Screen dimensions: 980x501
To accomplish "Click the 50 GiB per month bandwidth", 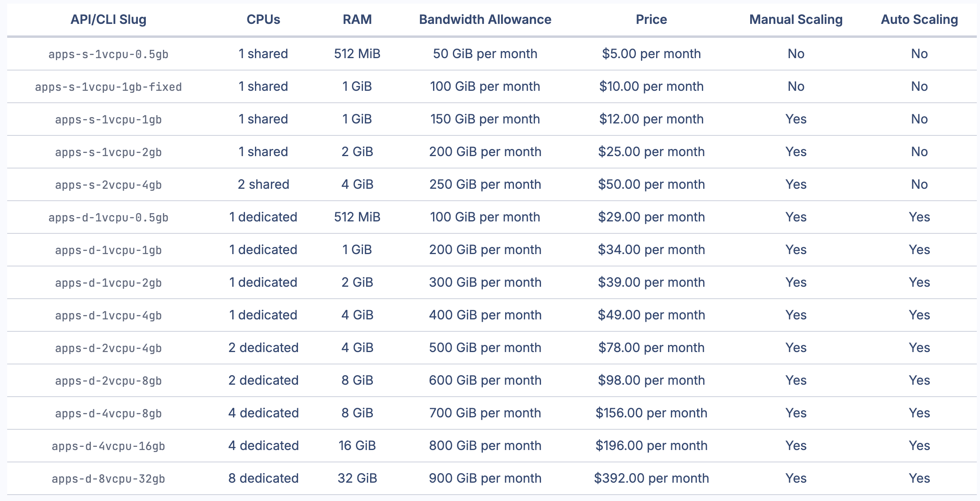I will coord(485,54).
